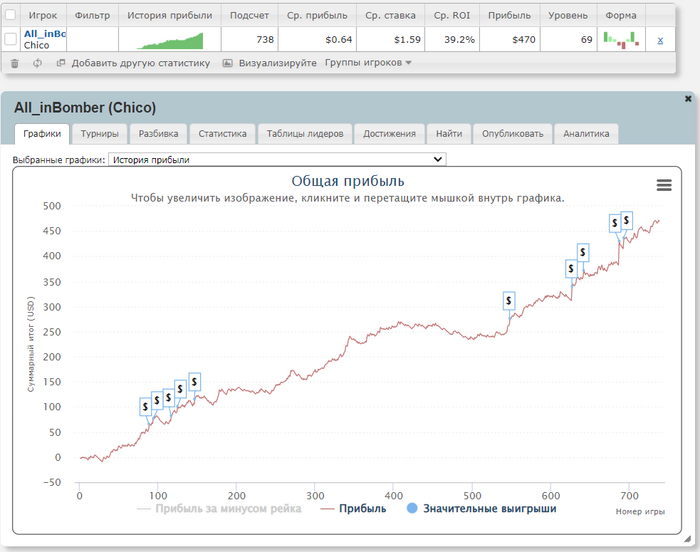The image size is (700, 552).
Task: Sort by История прибыли column header
Action: coord(170,15)
